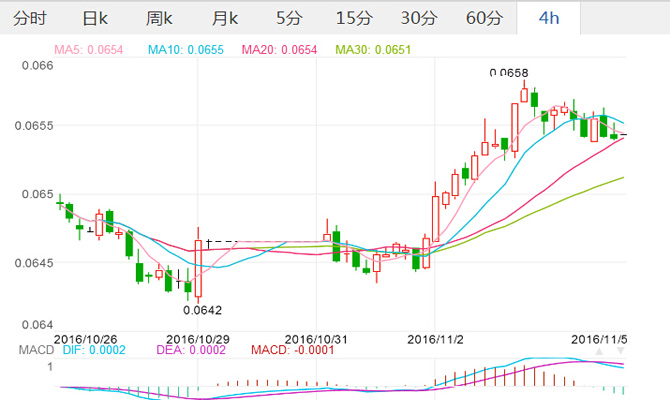Switch to the 分时 chart tab
670x400 pixels.
pyautogui.click(x=29, y=18)
